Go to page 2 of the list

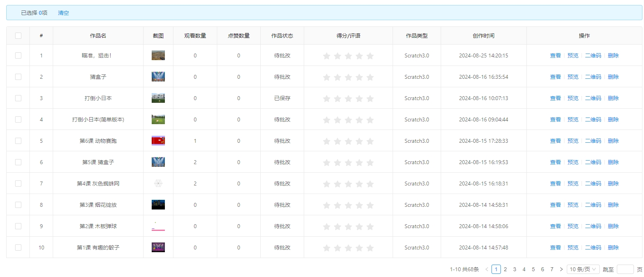pos(505,269)
